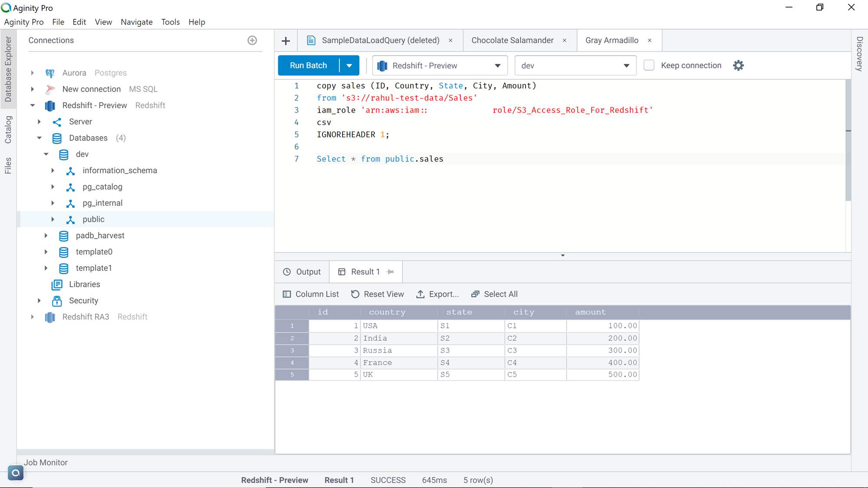Click the pin icon on Result 1 tab
Viewport: 868px width, 488px height.
click(x=390, y=272)
